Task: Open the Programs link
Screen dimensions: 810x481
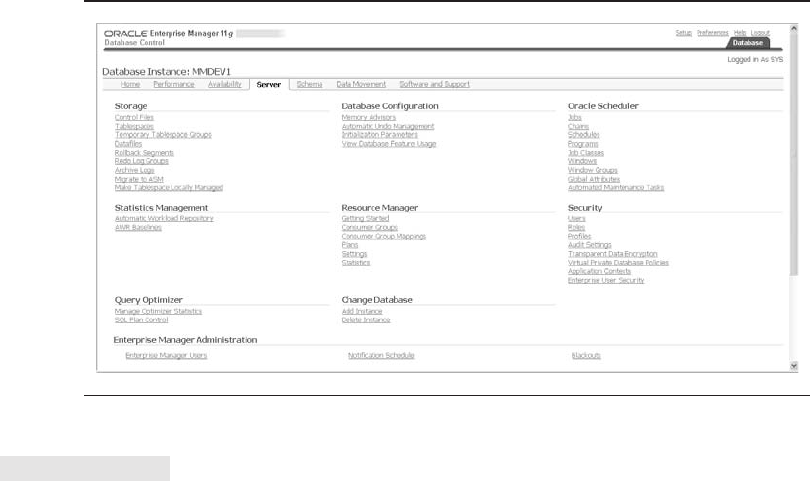Action: [583, 144]
